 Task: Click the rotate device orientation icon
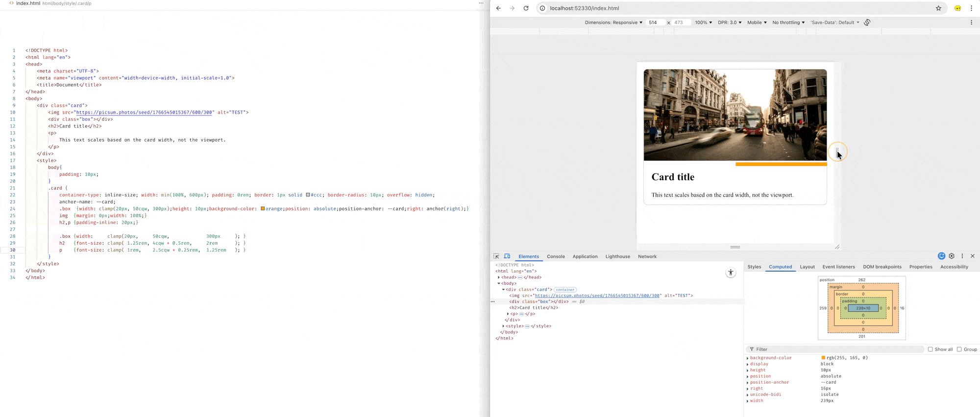click(867, 23)
